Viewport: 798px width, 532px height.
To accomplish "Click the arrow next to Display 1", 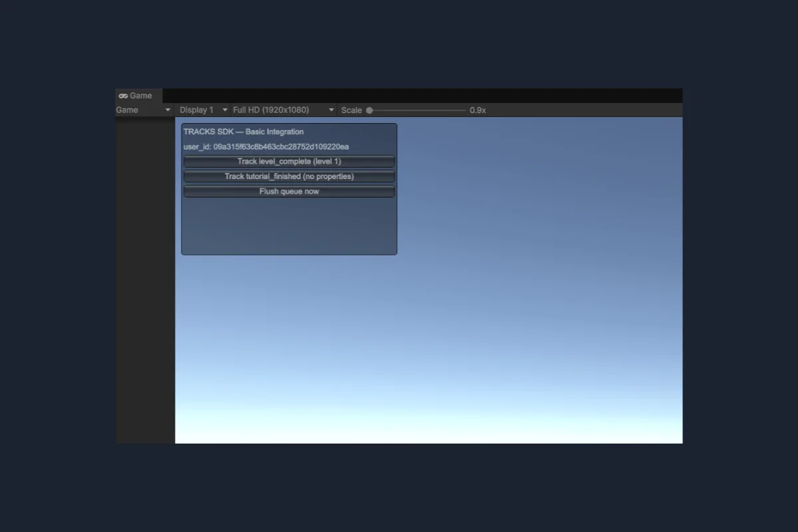I will pyautogui.click(x=225, y=110).
